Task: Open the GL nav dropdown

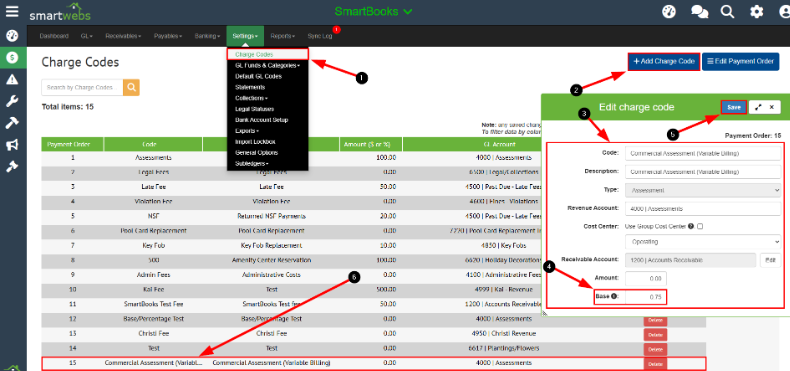Action: click(87, 36)
